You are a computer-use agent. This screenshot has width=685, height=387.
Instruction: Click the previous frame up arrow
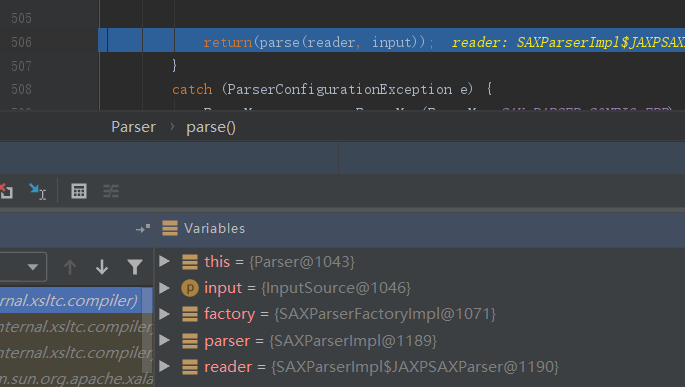[70, 266]
